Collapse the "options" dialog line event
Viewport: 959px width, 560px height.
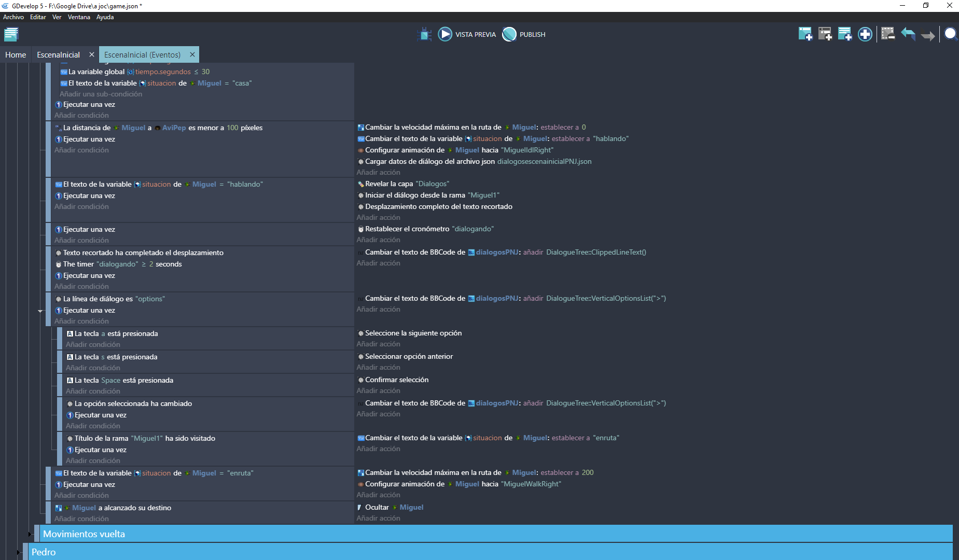(x=40, y=311)
